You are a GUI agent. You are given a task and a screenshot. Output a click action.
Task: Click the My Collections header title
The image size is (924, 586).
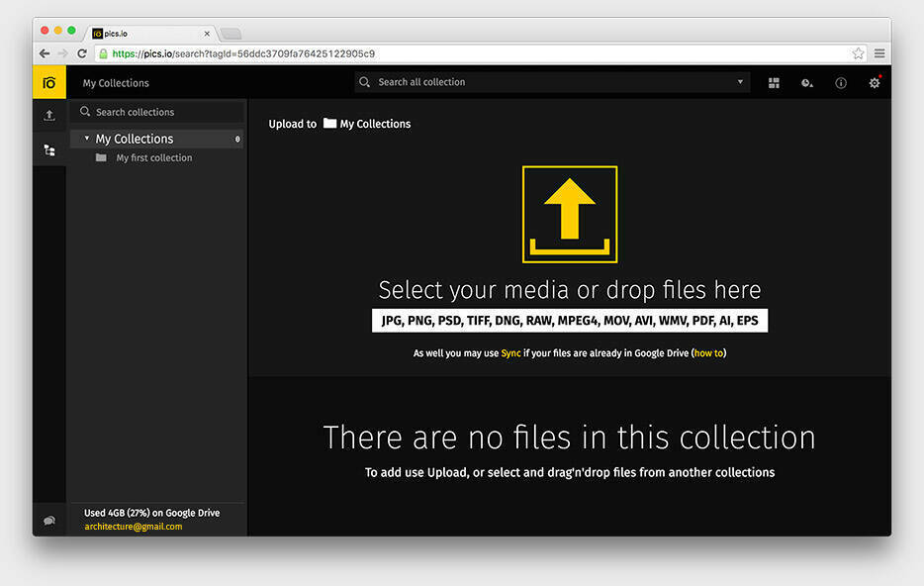116,83
